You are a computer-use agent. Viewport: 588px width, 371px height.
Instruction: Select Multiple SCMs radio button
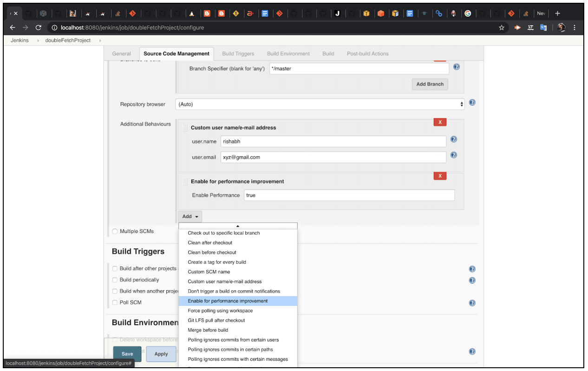pyautogui.click(x=115, y=232)
